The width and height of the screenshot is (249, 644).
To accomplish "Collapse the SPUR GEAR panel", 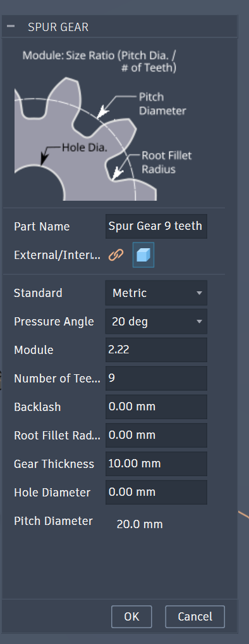I will (11, 27).
